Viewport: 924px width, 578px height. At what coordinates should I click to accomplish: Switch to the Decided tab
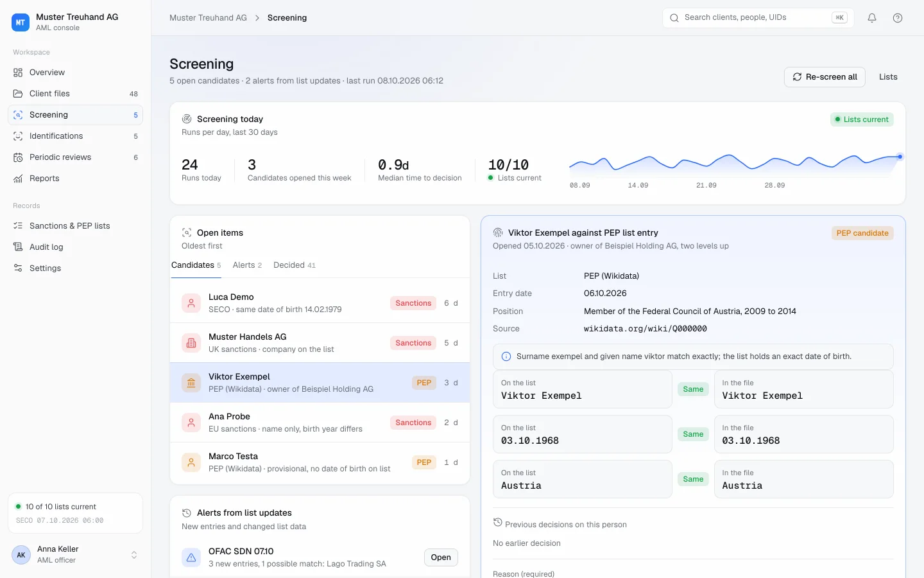click(x=295, y=265)
